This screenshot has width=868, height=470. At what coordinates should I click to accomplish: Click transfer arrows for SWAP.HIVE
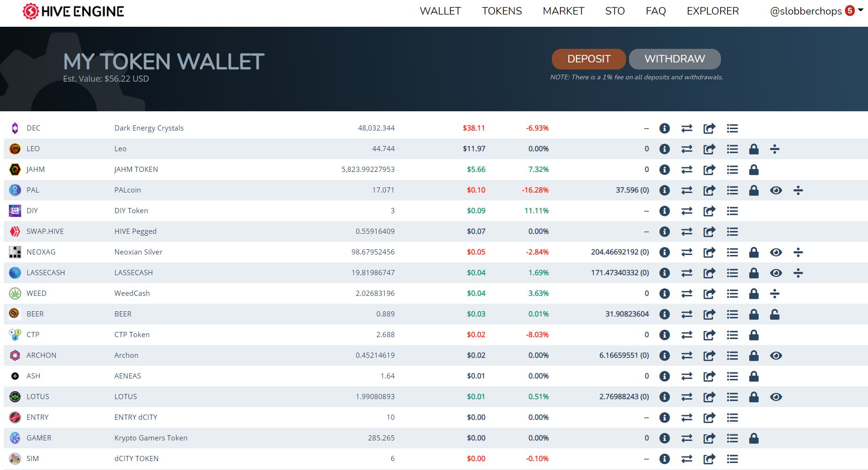[687, 231]
